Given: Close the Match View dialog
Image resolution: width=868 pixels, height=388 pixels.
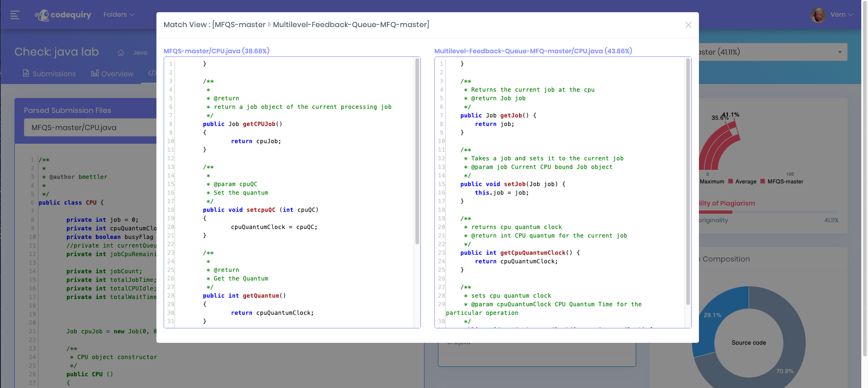Looking at the screenshot, I should click(x=688, y=25).
